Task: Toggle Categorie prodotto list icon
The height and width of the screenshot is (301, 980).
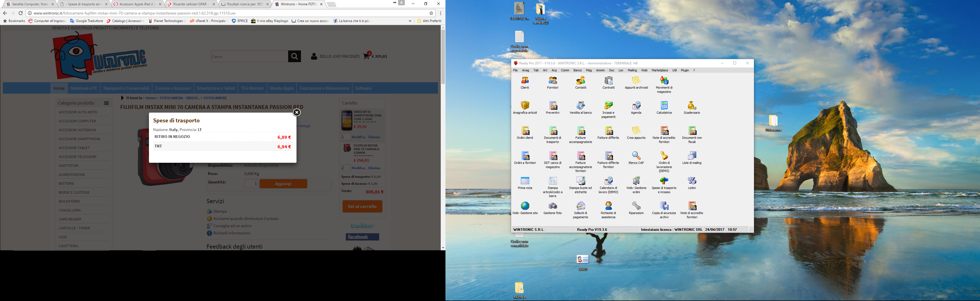Action: (x=107, y=103)
